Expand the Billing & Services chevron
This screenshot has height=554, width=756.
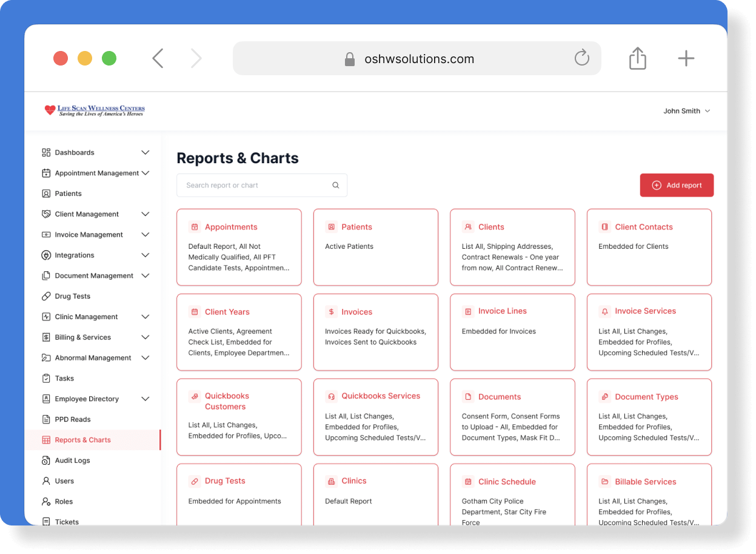tap(146, 337)
